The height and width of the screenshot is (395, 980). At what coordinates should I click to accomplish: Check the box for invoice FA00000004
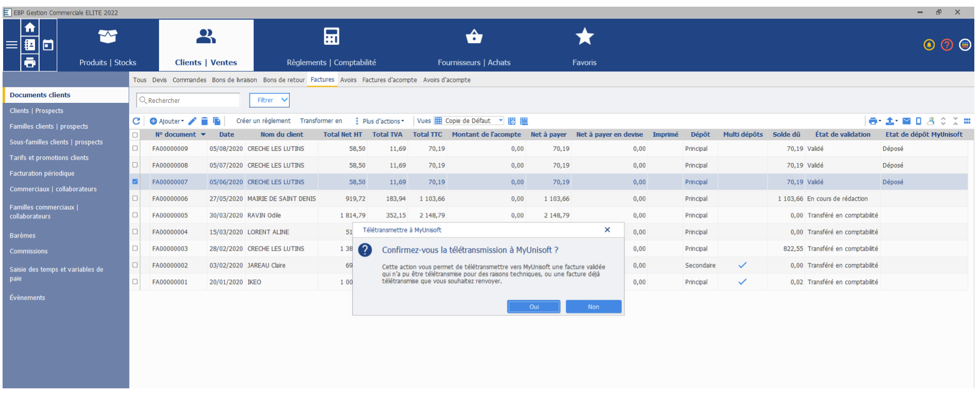(135, 231)
